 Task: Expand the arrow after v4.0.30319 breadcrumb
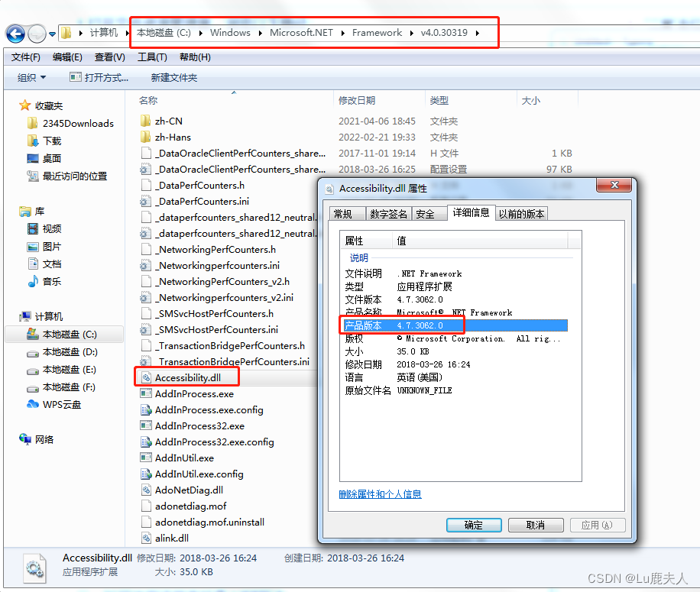click(478, 33)
